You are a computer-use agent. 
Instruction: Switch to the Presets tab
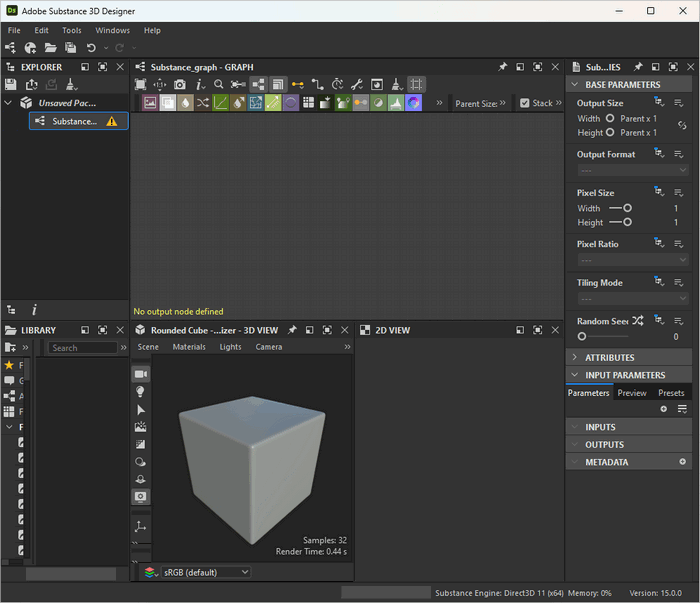pos(671,393)
